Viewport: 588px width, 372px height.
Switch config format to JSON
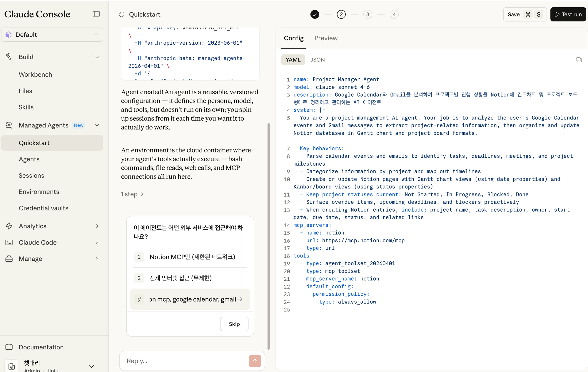pos(317,60)
